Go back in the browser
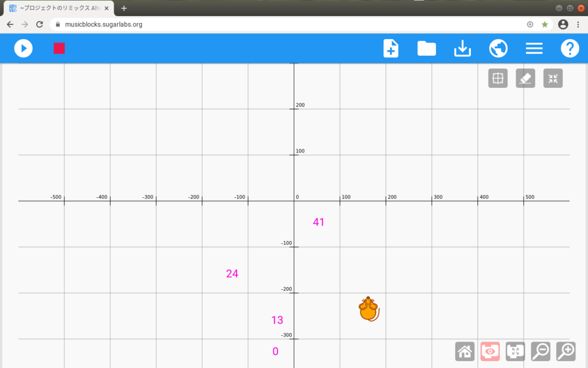The height and width of the screenshot is (368, 588). coord(10,24)
